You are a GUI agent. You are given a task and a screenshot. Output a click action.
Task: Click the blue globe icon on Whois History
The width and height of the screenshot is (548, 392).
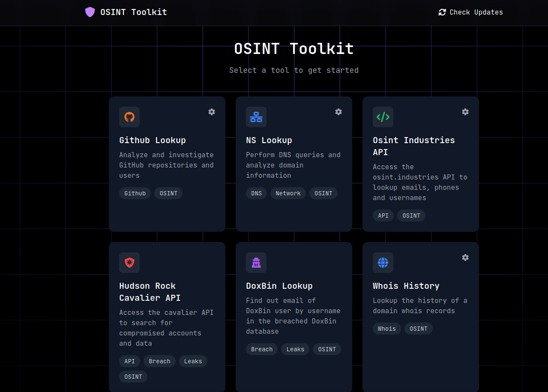click(383, 263)
